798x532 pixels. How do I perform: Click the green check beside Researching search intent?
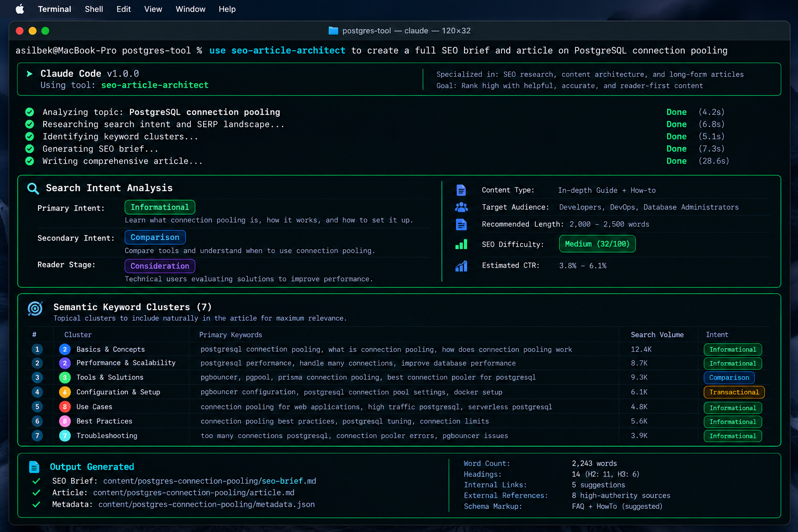[30, 124]
